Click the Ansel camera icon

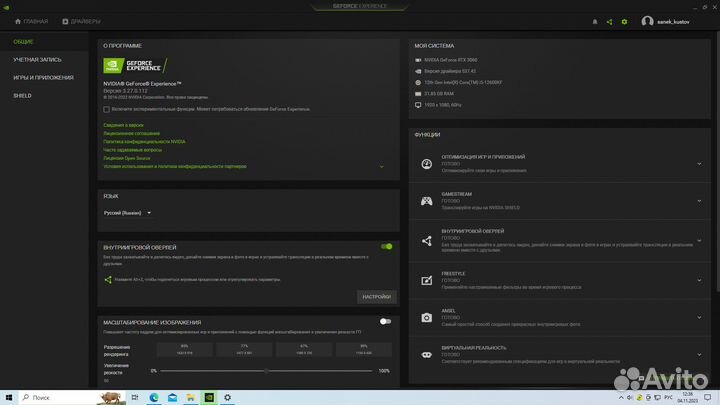427,317
